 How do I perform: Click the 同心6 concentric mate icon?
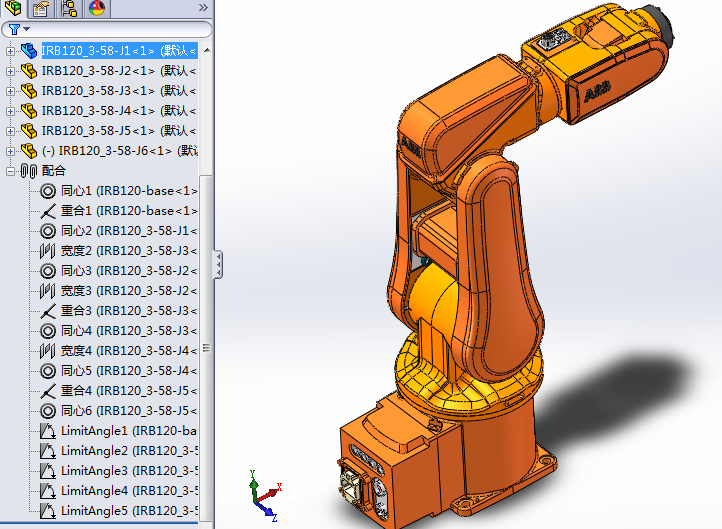(x=48, y=411)
